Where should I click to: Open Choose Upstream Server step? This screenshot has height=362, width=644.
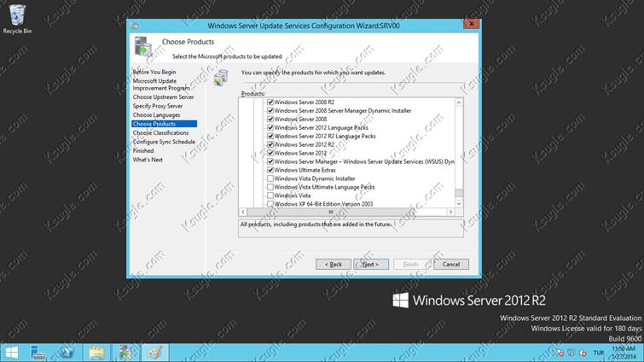tap(163, 97)
